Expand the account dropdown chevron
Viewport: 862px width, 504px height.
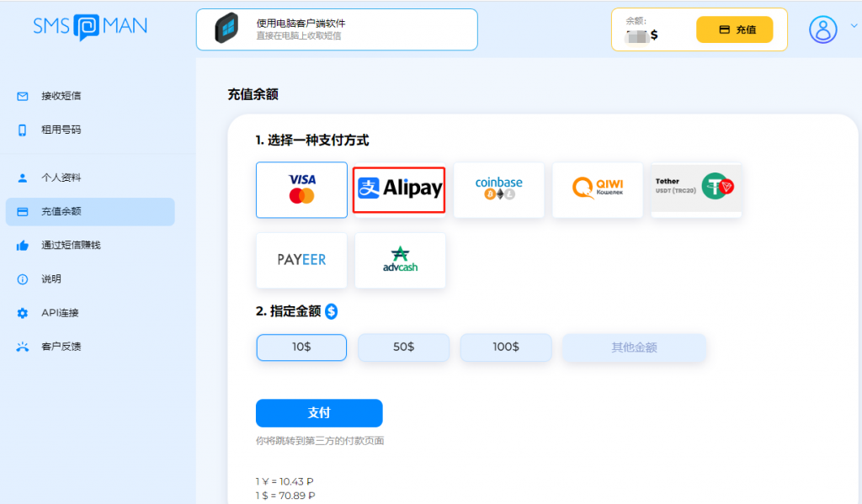[854, 25]
